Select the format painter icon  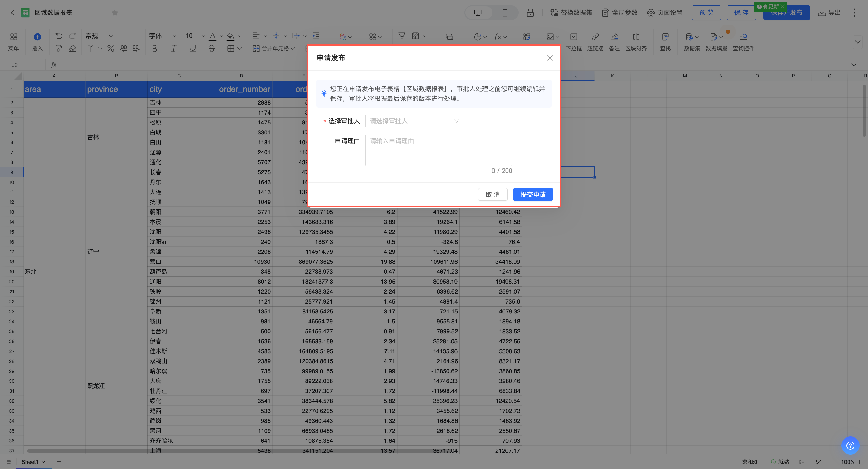click(59, 49)
